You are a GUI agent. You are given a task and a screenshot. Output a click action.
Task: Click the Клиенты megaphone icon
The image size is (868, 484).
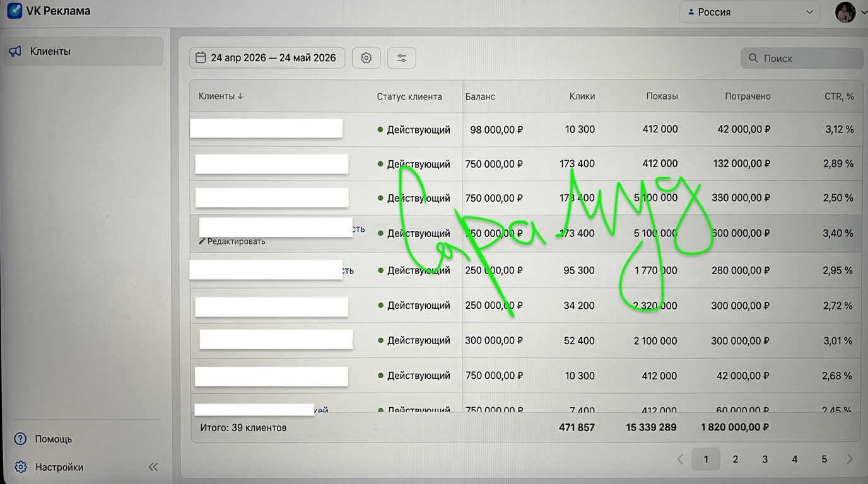click(15, 51)
